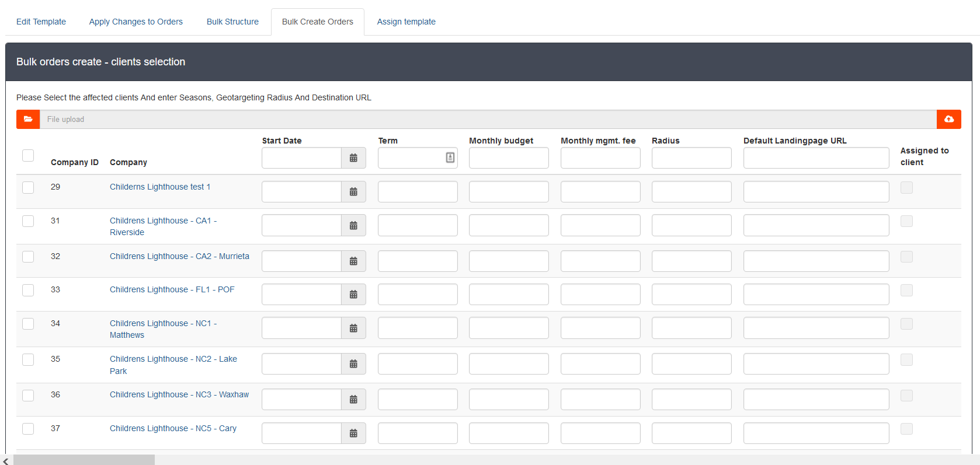The image size is (980, 465).
Task: Open Childerns Lighthouse test 1 link
Action: tap(160, 187)
